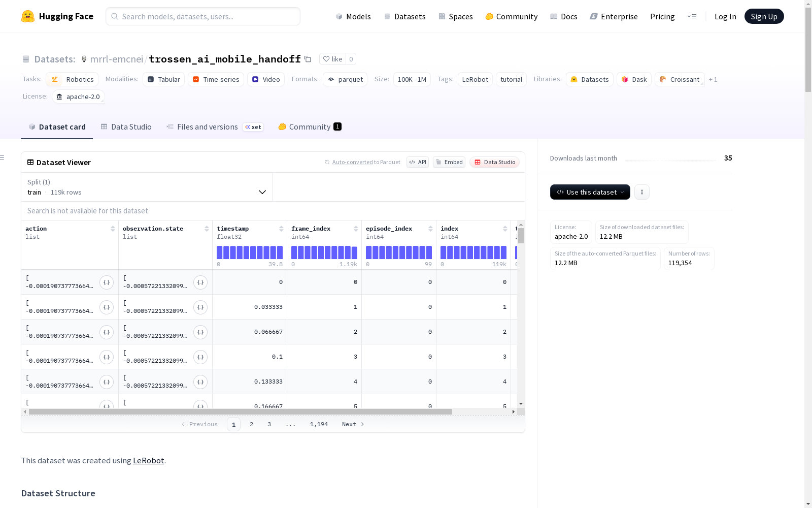Click the table's vertical scrollbar thumb

point(521,236)
